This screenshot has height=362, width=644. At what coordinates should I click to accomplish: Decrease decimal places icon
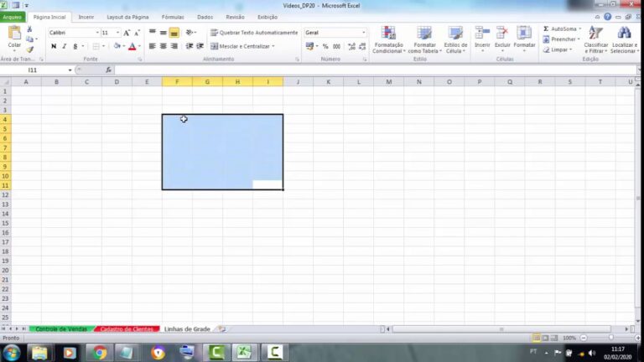pyautogui.click(x=362, y=46)
